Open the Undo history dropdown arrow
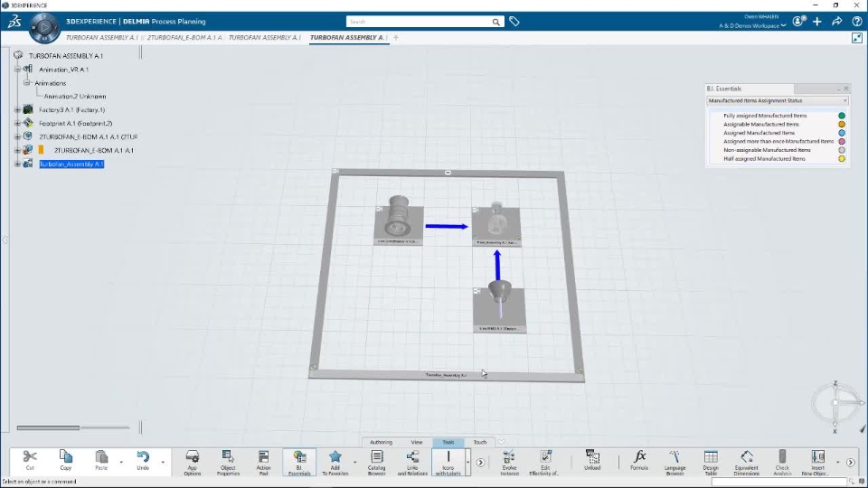 click(163, 462)
